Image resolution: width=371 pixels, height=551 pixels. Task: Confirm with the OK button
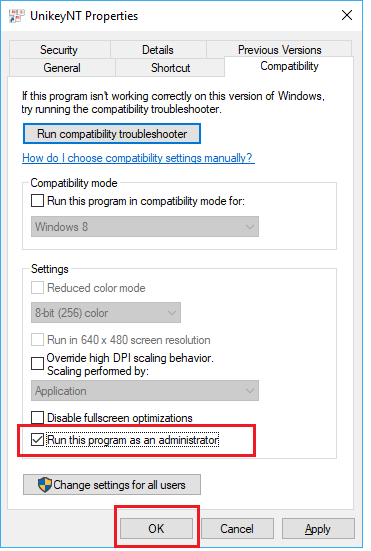click(x=156, y=529)
